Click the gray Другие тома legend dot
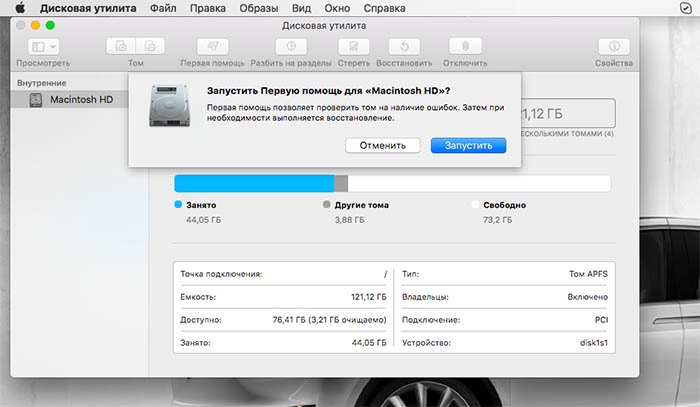 click(326, 204)
